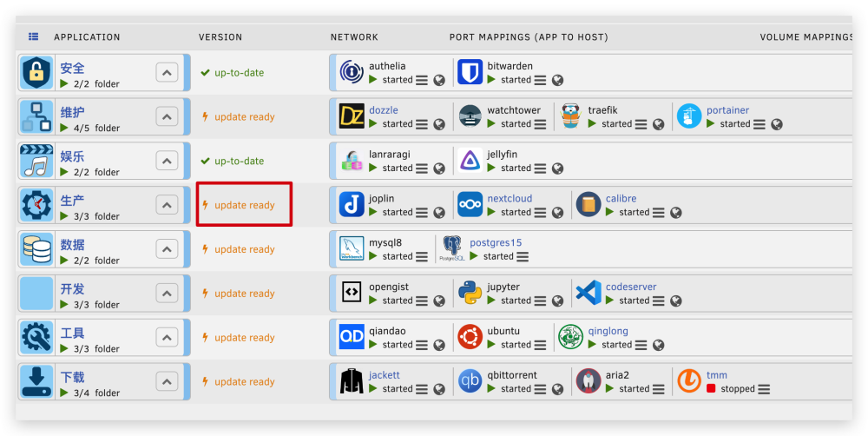Open the hamburger menu for portainer

759,124
